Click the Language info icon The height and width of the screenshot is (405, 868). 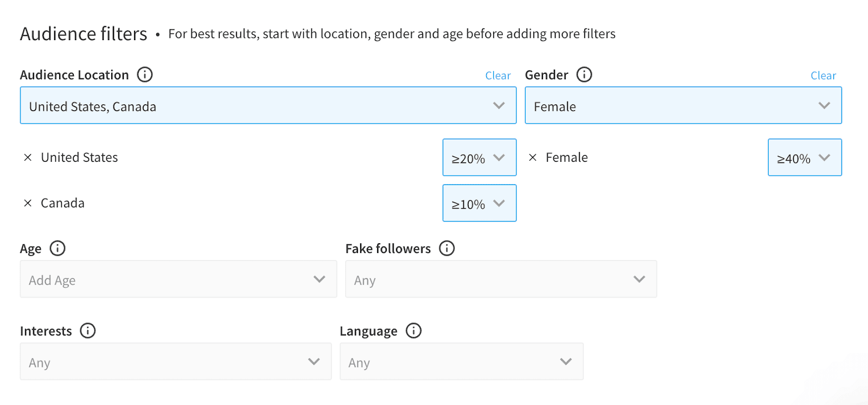coord(414,331)
